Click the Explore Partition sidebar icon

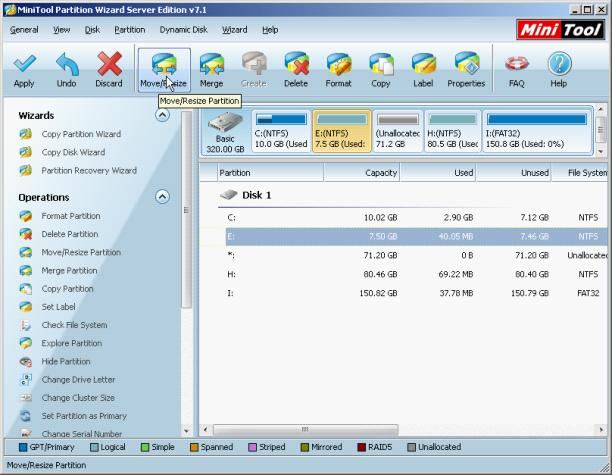(26, 343)
